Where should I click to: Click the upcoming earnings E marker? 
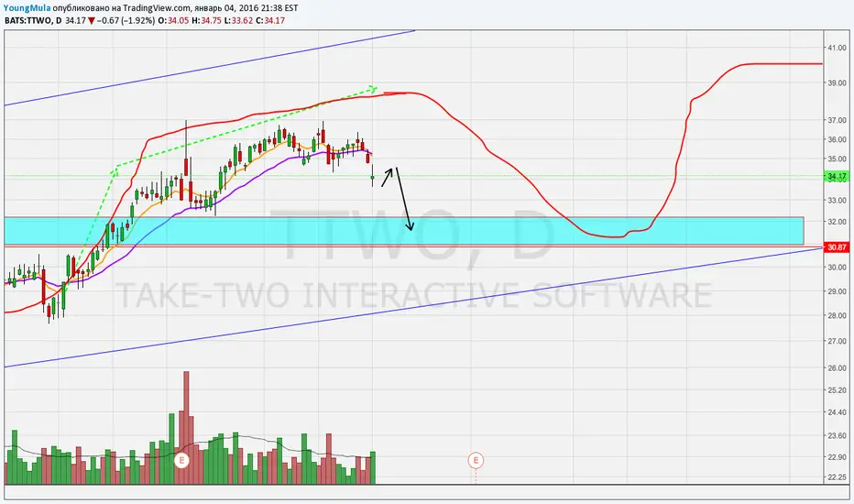point(476,460)
